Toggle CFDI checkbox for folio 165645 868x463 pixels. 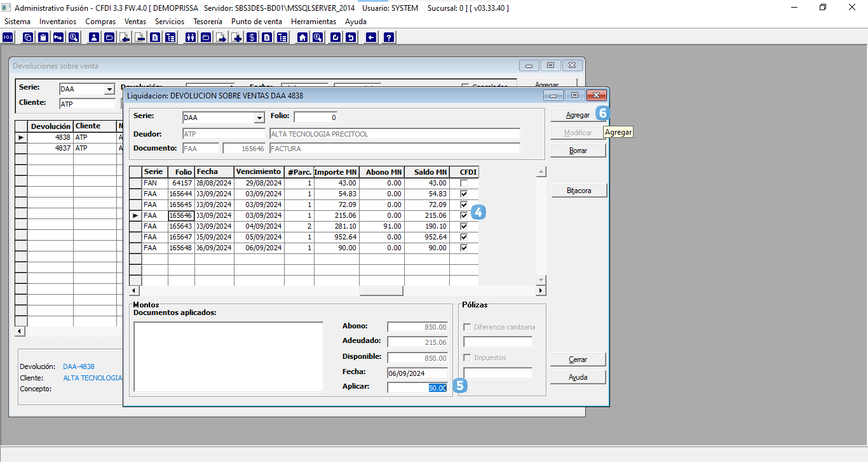coord(464,205)
